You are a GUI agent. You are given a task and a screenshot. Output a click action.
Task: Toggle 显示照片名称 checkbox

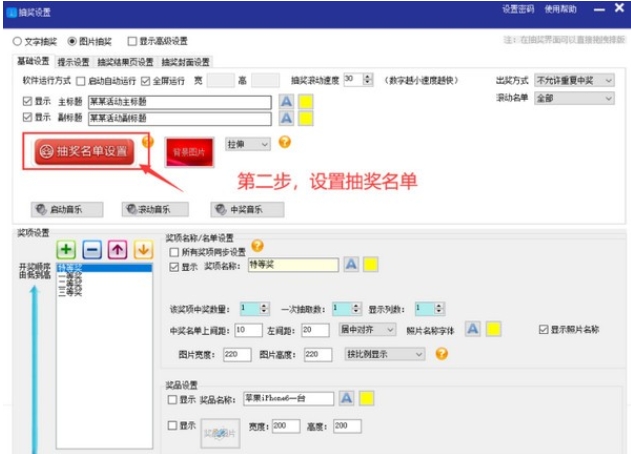coord(543,329)
